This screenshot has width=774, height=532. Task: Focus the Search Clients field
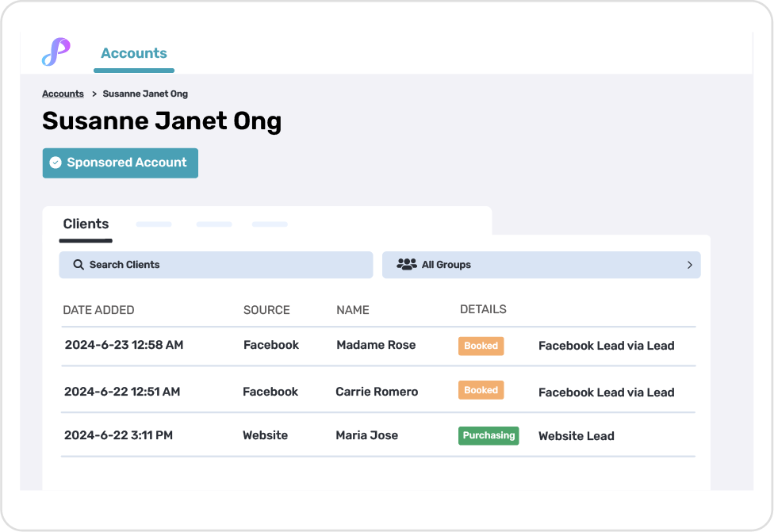[216, 265]
